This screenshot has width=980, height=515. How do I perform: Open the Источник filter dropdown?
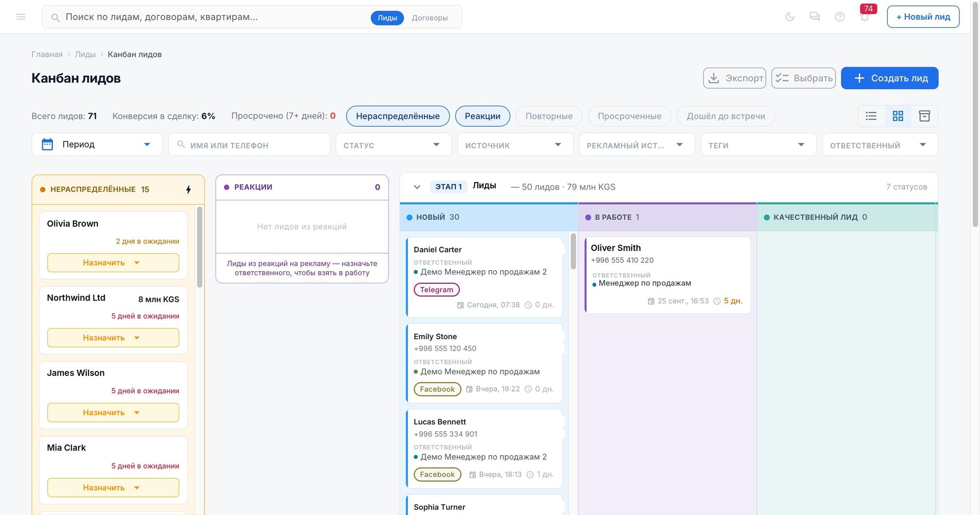click(515, 144)
